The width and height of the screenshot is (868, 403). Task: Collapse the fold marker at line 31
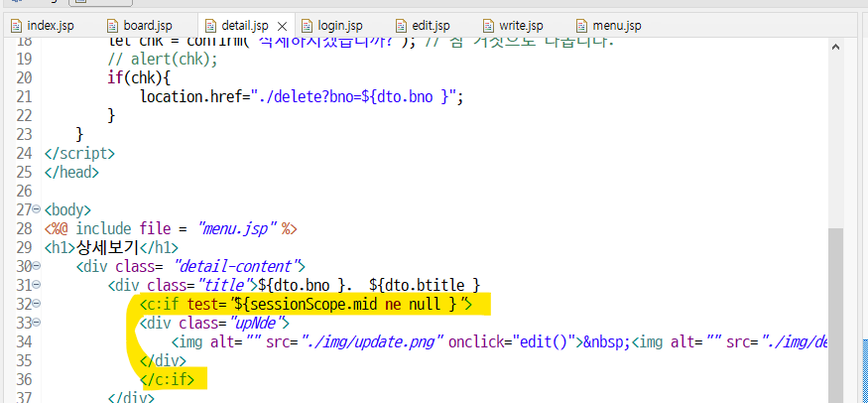click(37, 285)
